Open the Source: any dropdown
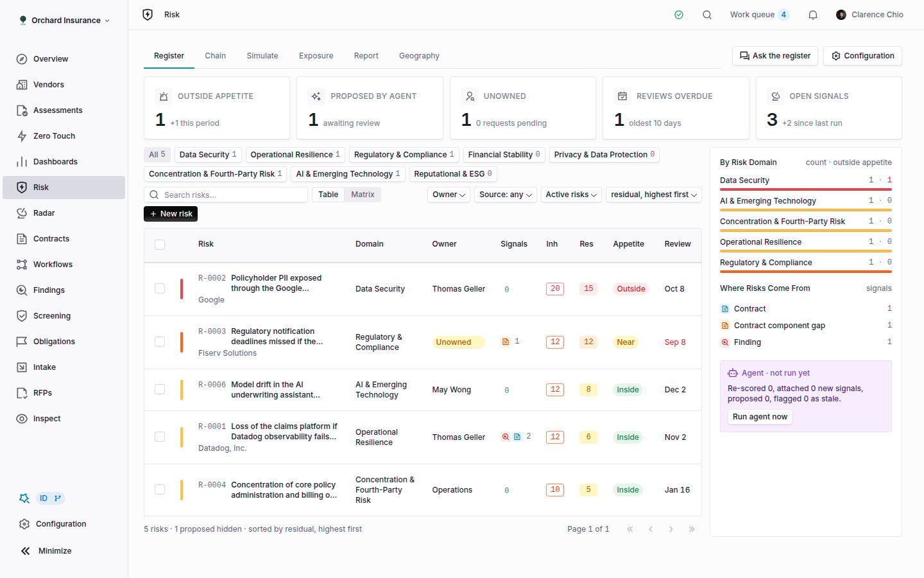The height and width of the screenshot is (578, 924). pyautogui.click(x=506, y=195)
